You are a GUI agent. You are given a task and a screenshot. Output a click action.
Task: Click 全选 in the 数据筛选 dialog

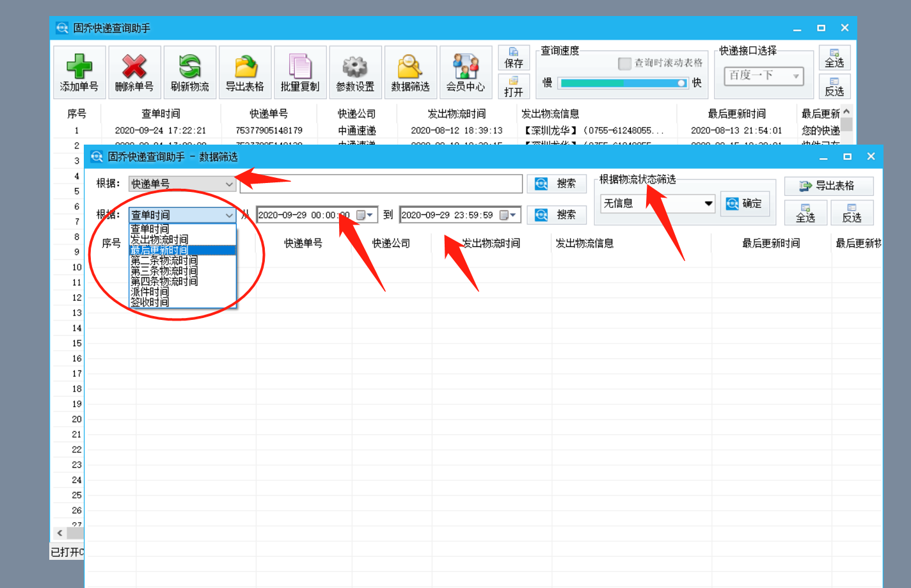click(805, 212)
